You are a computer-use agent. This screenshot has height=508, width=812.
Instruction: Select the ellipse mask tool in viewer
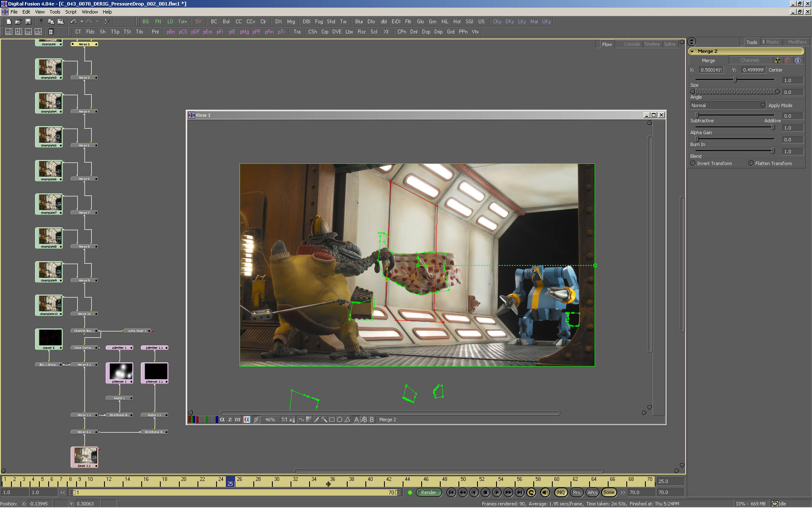[x=340, y=420]
